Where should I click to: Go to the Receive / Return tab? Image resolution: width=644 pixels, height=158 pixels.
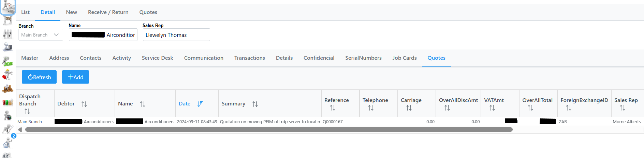coord(108,12)
